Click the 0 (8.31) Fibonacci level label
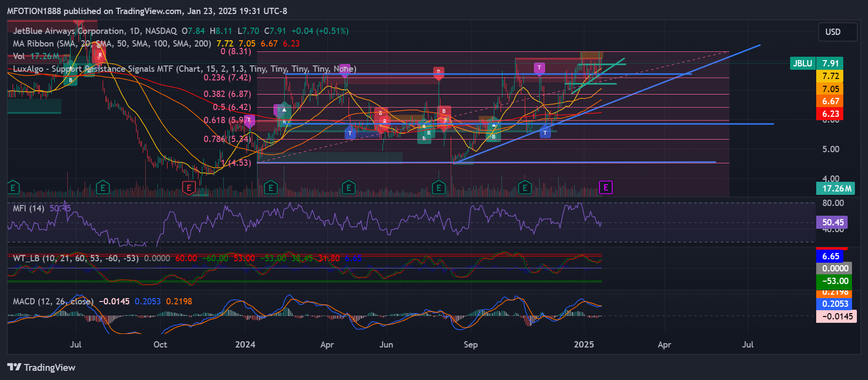 pyautogui.click(x=236, y=51)
